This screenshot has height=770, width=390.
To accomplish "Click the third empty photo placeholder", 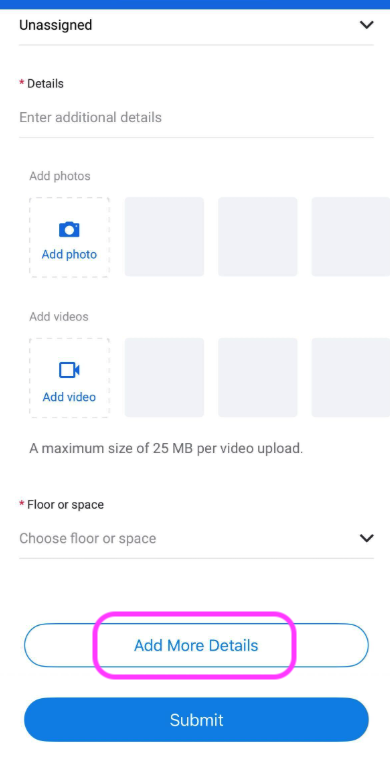I will (351, 237).
